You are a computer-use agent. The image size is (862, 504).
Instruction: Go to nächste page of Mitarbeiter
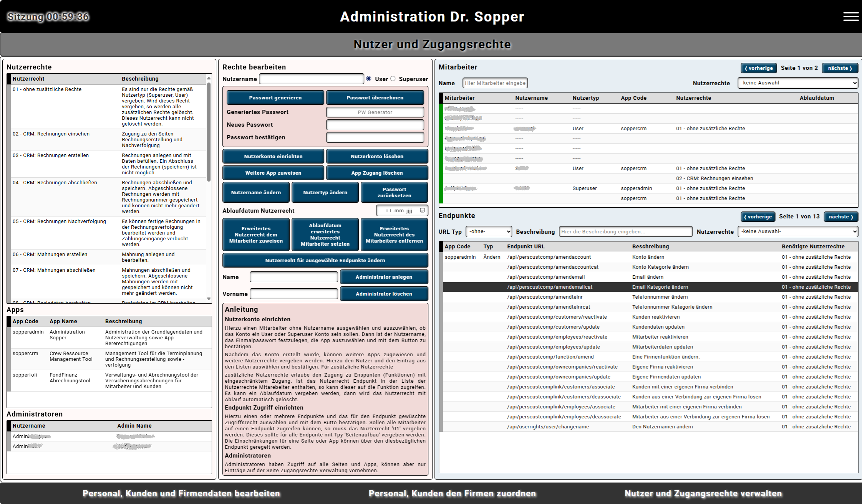click(x=840, y=68)
